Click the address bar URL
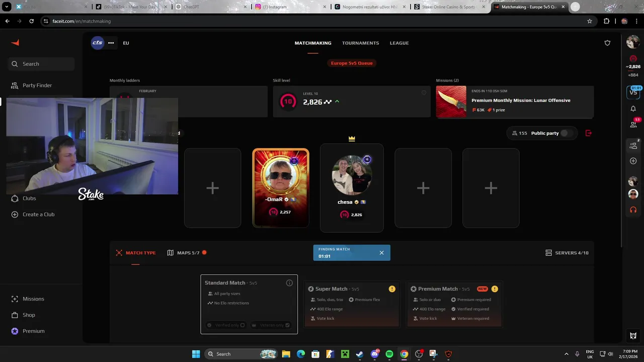The image size is (644, 362). pos(82,21)
